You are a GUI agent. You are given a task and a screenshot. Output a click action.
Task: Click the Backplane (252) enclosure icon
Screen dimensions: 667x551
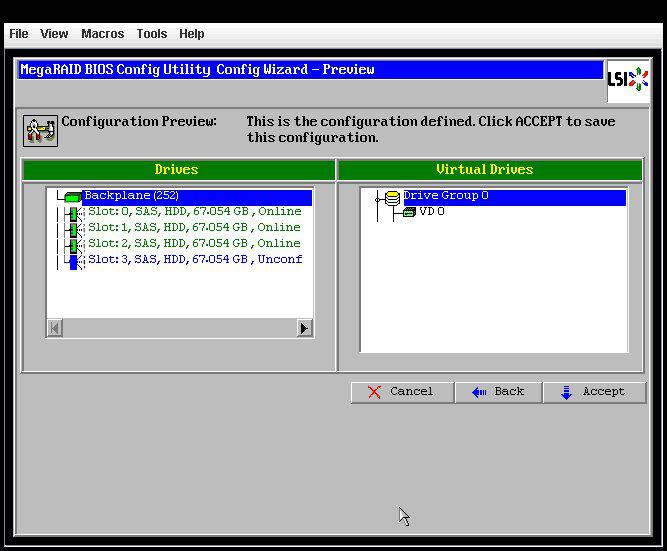point(73,197)
